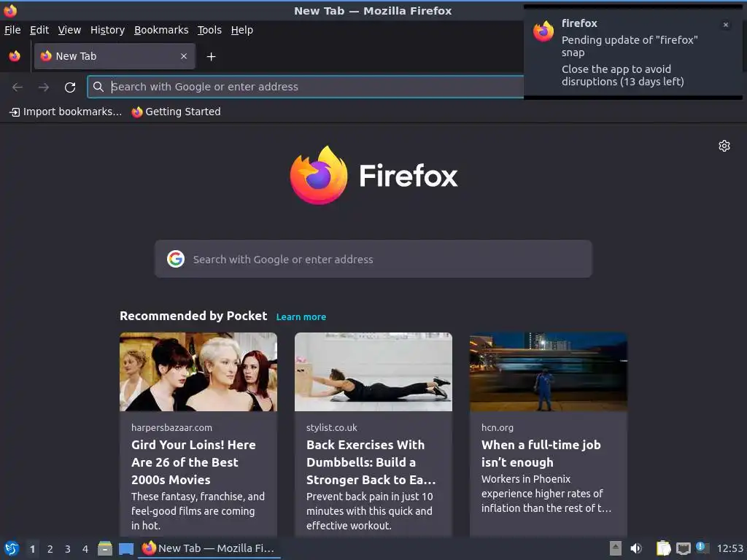Open the Tools menu
This screenshot has height=560, width=747.
(x=209, y=30)
